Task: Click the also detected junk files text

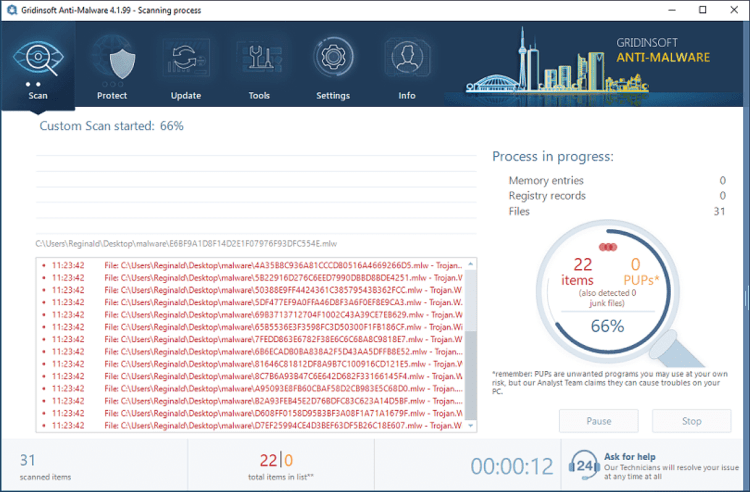Action: point(607,298)
